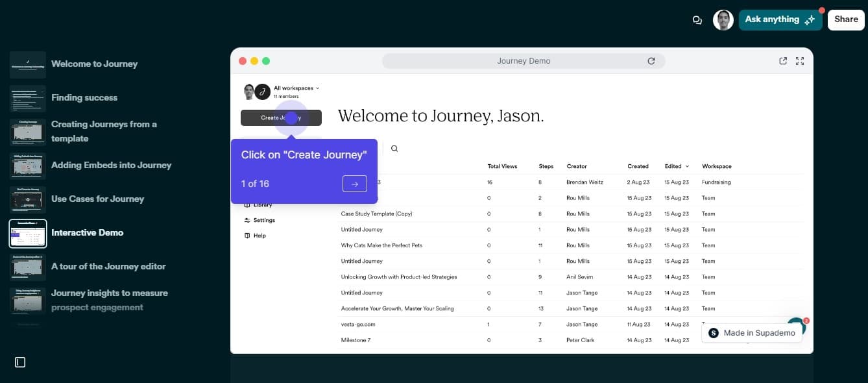Screen dimensions: 868x383
Task: Click the comments chat bubble icon
Action: click(697, 20)
